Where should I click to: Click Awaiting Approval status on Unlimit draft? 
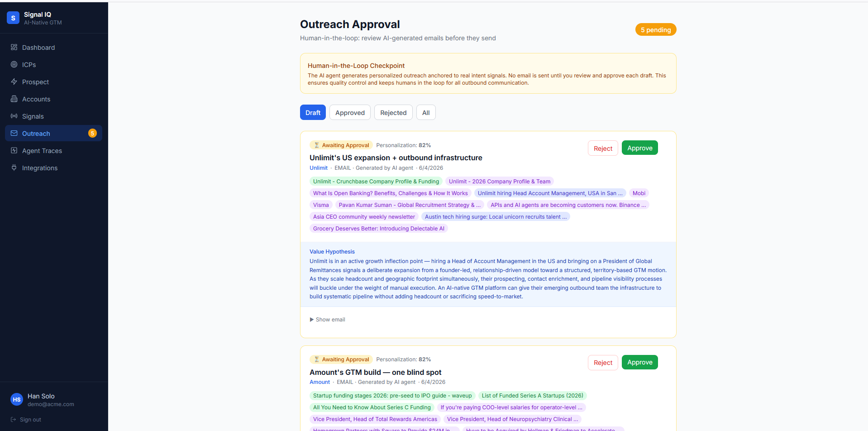point(341,145)
